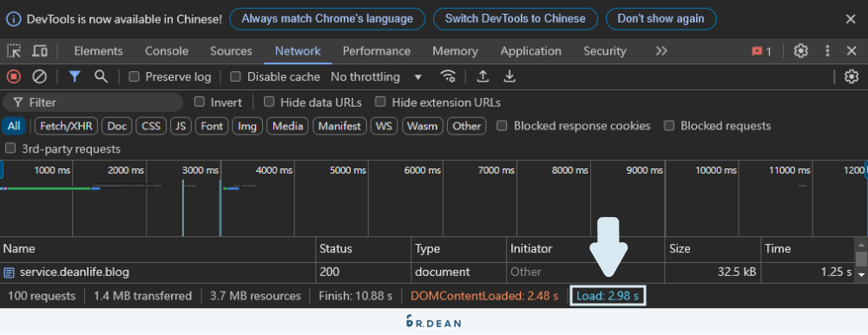Check the Invert filter option
868x335 pixels.
point(200,102)
